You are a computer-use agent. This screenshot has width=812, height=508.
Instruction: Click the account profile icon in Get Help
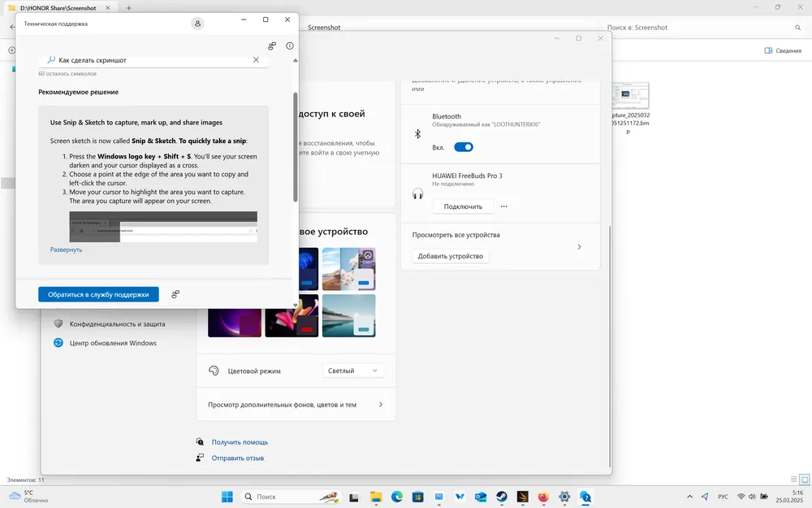(197, 24)
